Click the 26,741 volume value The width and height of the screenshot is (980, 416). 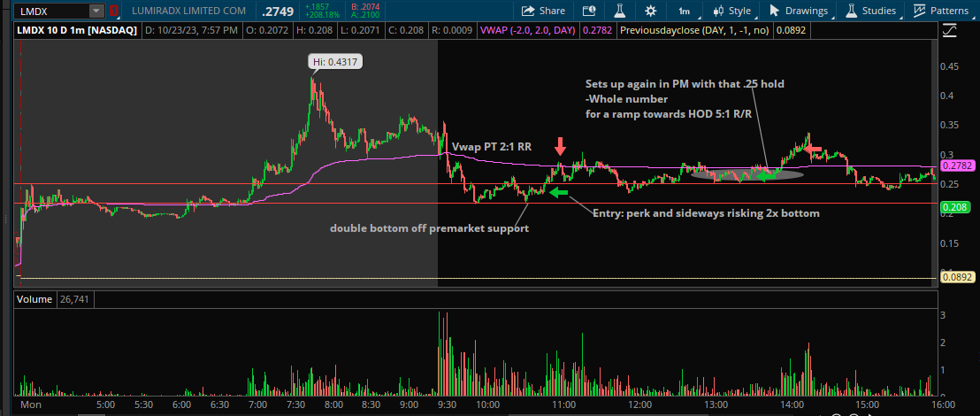73,300
